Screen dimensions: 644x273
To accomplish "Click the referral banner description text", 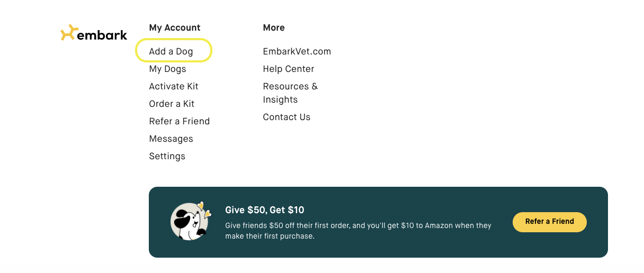I will click(359, 231).
